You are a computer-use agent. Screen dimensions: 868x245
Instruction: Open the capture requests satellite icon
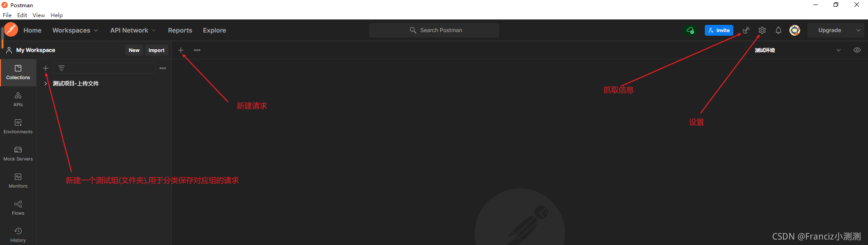746,30
